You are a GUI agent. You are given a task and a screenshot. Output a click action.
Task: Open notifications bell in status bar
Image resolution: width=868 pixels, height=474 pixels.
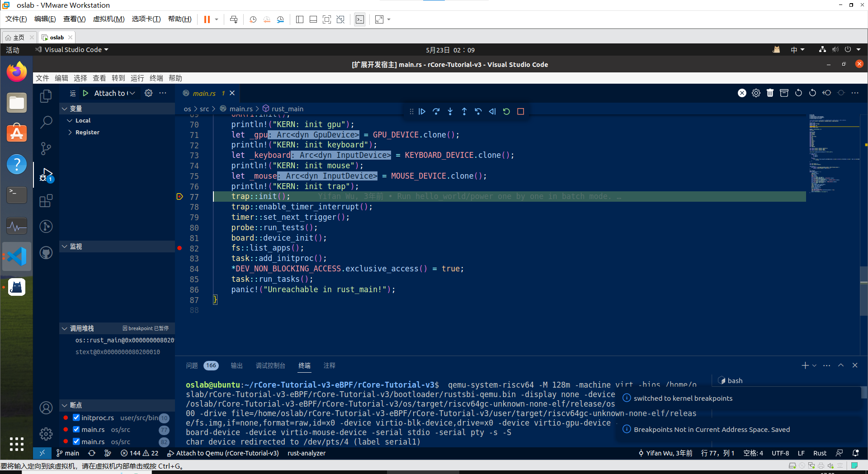(855, 453)
